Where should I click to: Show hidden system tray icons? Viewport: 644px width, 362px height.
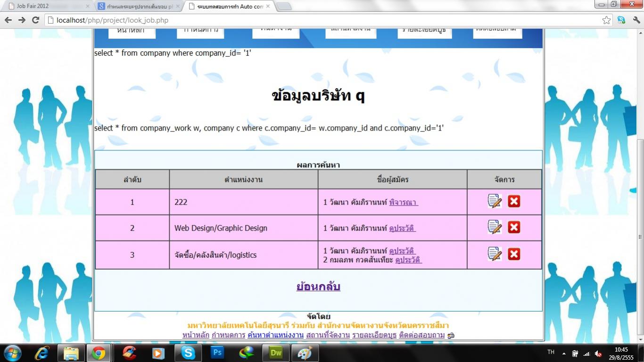click(564, 353)
